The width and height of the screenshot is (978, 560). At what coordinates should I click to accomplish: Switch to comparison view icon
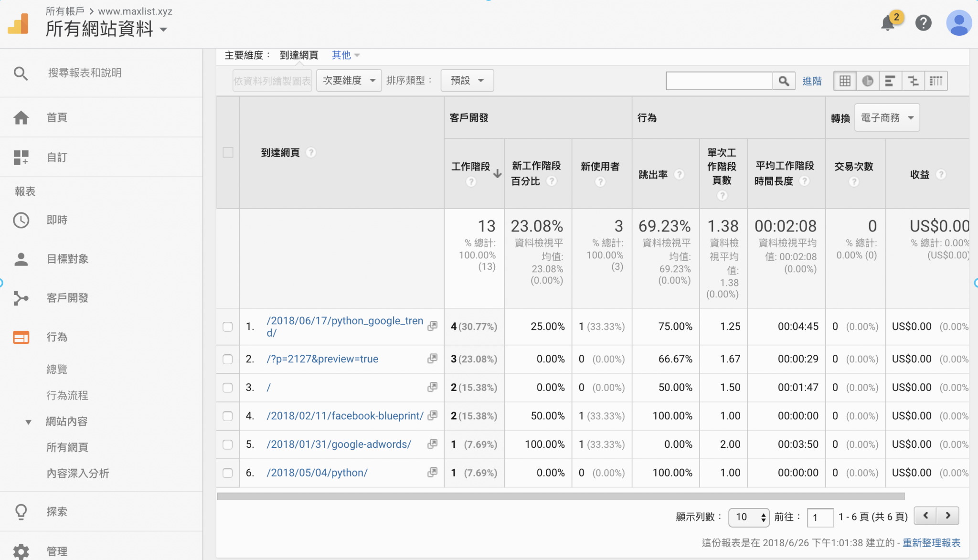(913, 81)
